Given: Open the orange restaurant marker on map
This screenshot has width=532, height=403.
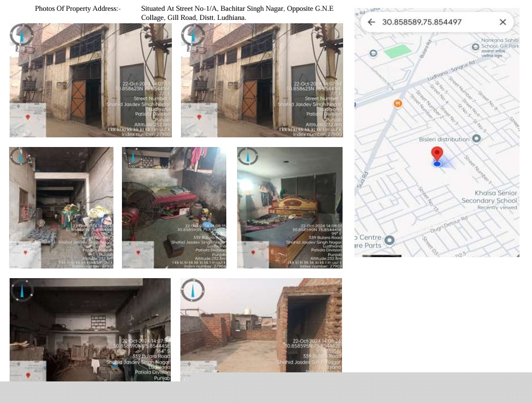Looking at the screenshot, I should 398,103.
